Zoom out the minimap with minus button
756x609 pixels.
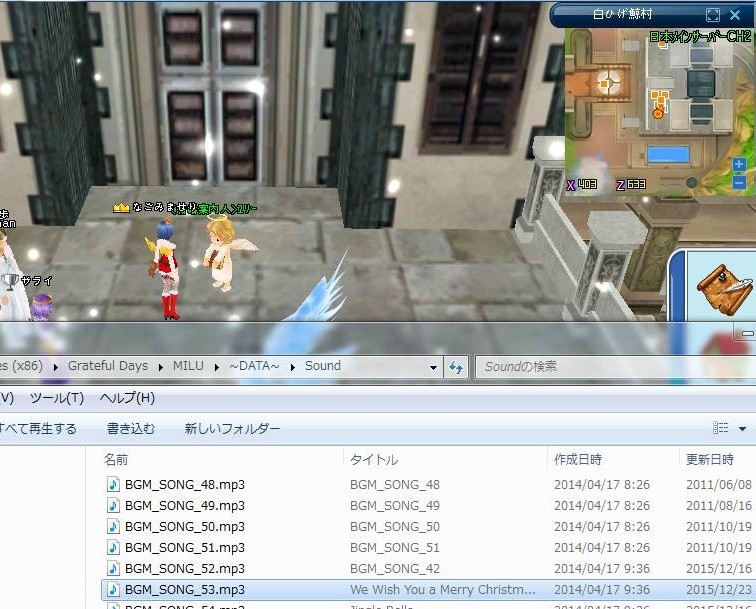coord(739,183)
